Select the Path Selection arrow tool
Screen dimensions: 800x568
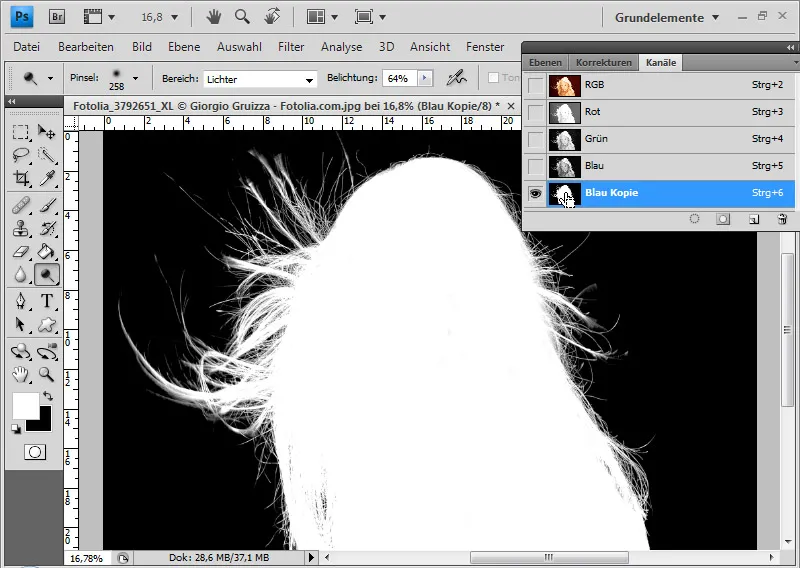pos(20,324)
